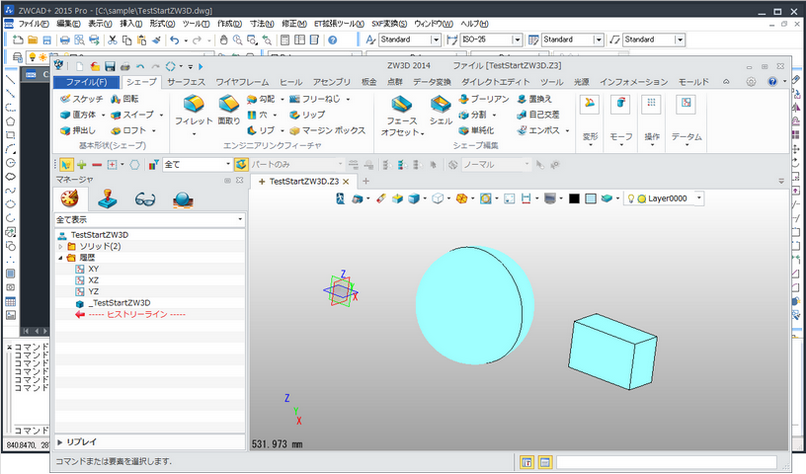Toggle the red minus remove-from-selection button
This screenshot has width=806, height=474.
pyautogui.click(x=97, y=165)
